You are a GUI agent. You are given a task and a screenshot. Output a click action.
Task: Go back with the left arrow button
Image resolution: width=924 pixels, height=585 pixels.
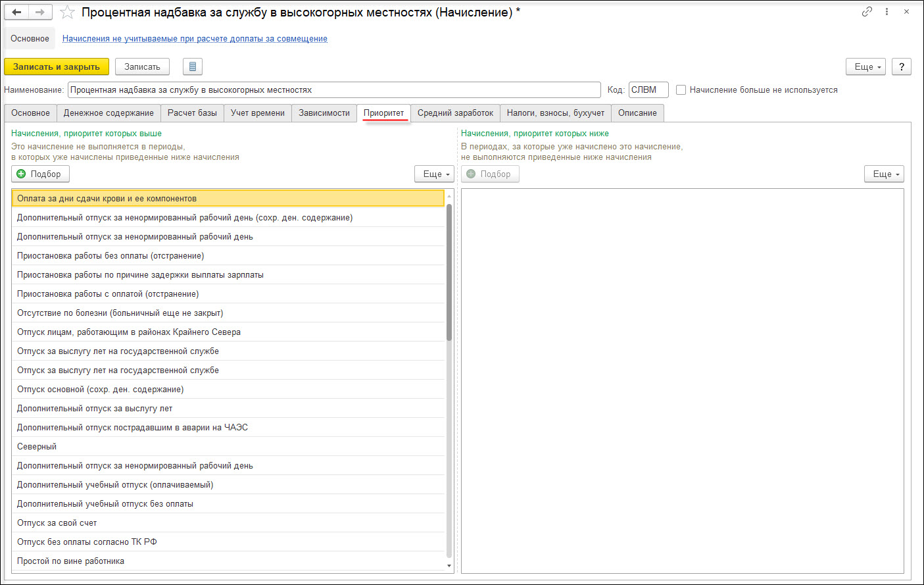click(17, 12)
